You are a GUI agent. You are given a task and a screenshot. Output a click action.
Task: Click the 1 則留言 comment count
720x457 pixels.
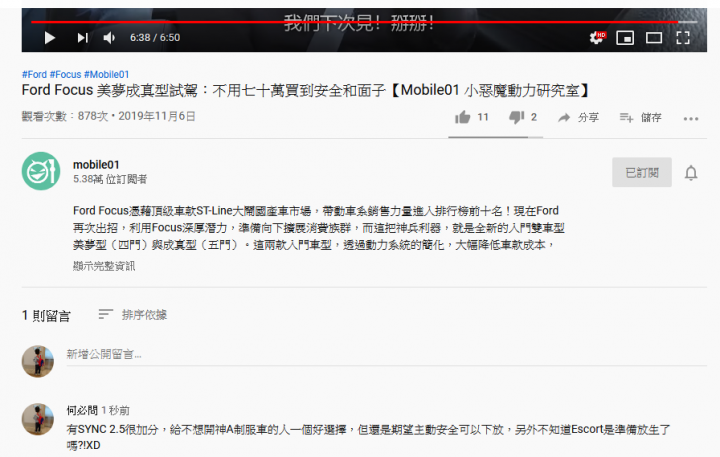tap(46, 316)
